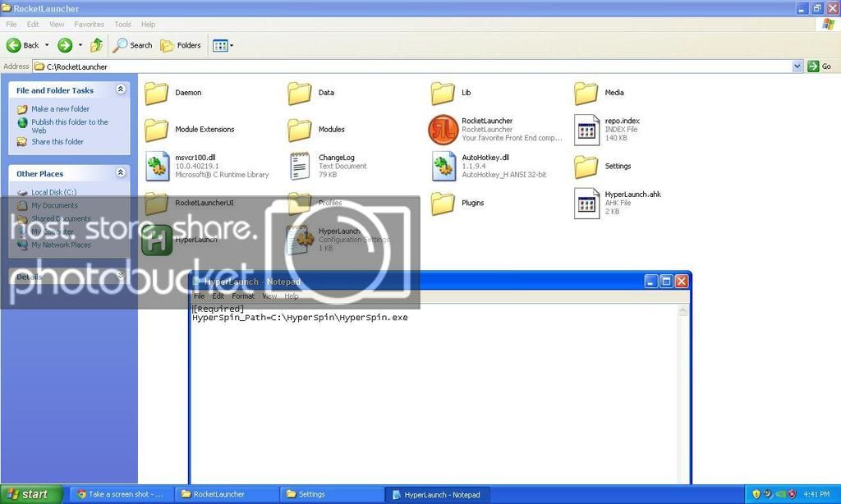Open the RocketLauncher application icon
The width and height of the screenshot is (841, 504).
[x=443, y=129]
